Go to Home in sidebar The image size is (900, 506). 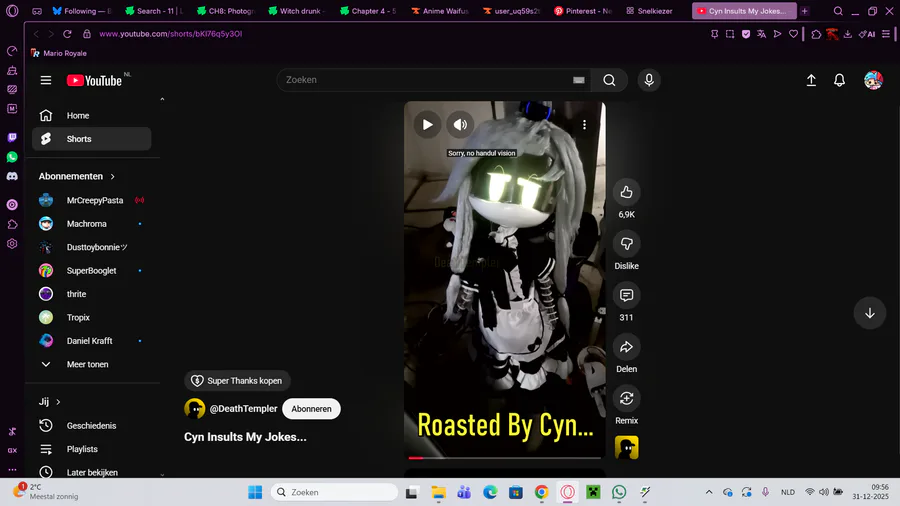[92, 115]
